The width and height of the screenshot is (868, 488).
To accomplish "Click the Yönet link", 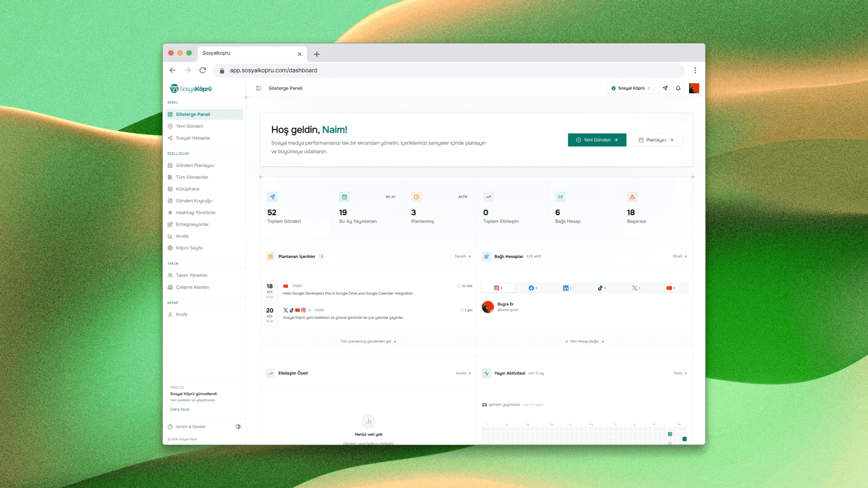I will coord(679,256).
